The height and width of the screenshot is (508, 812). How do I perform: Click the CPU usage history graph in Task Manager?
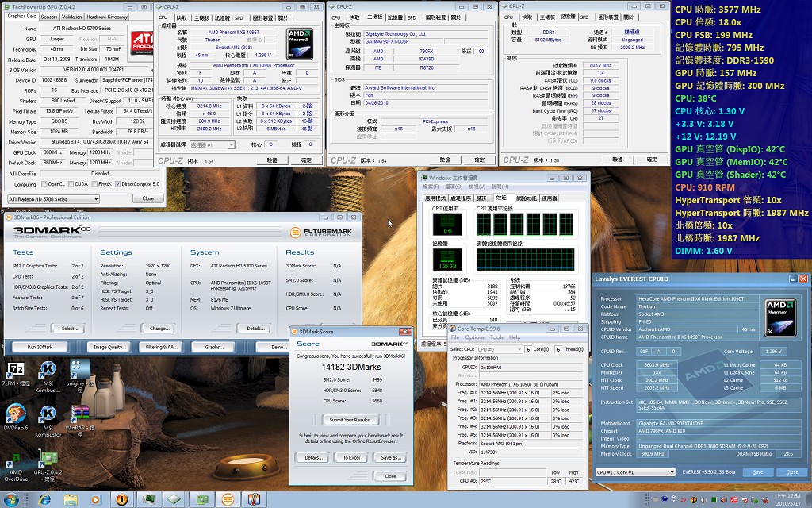coord(525,224)
